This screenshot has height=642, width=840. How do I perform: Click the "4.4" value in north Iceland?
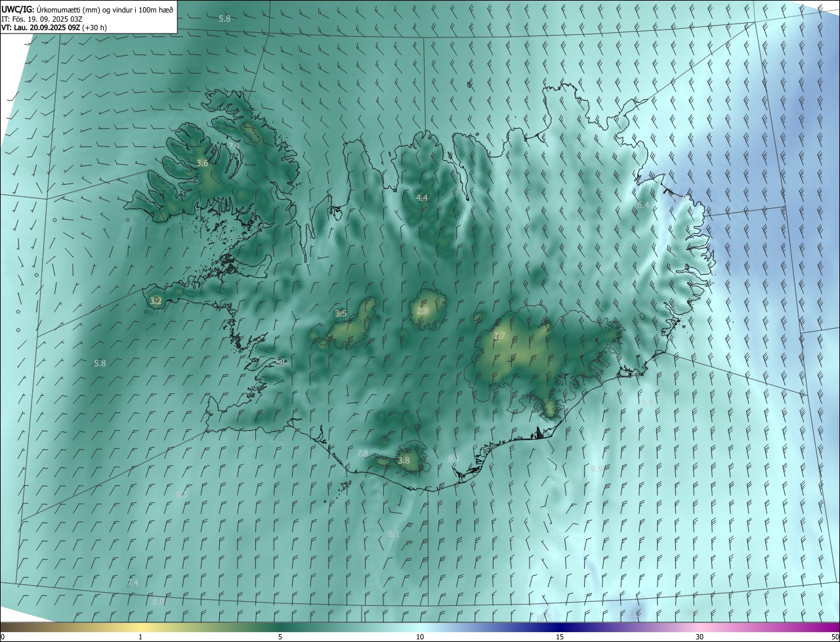(422, 198)
